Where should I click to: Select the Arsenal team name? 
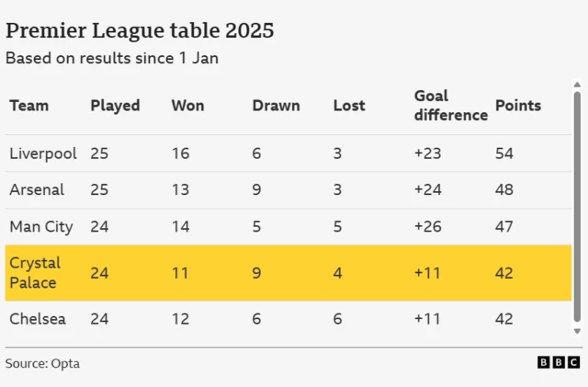[x=37, y=190]
